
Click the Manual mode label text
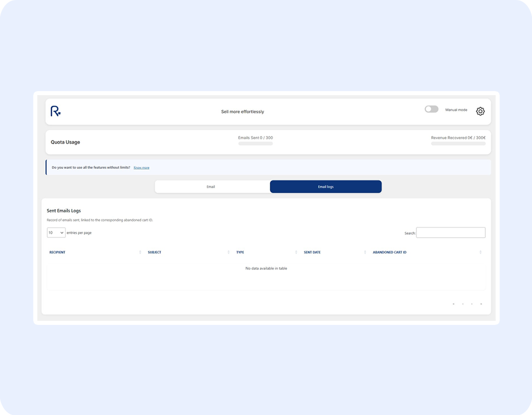pyautogui.click(x=456, y=110)
